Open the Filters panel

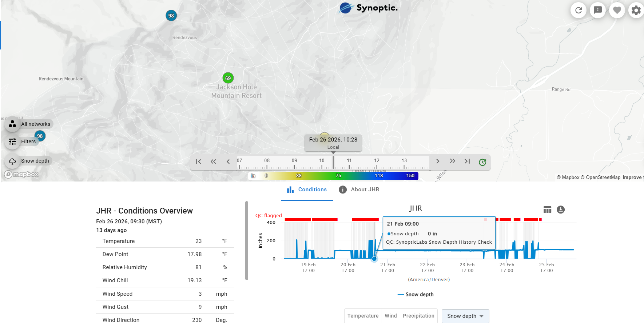23,141
